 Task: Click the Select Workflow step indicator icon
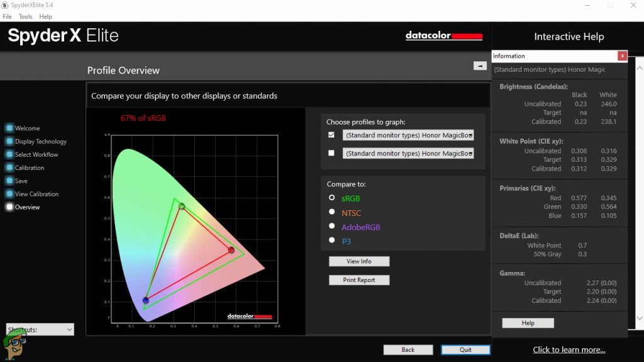pyautogui.click(x=9, y=154)
